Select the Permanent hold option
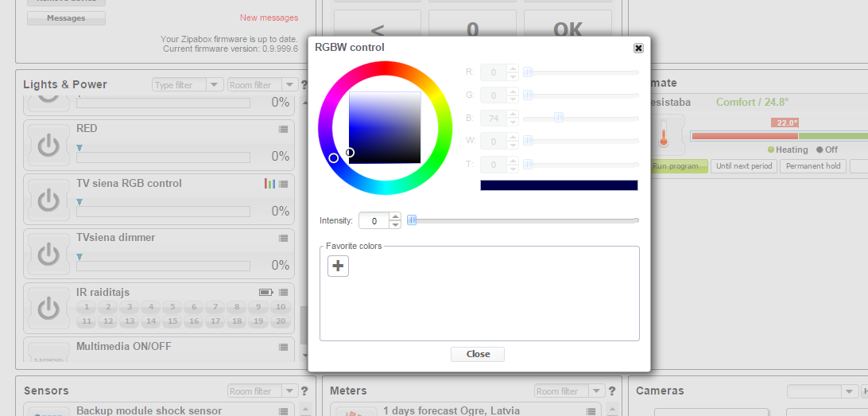The width and height of the screenshot is (868, 416). click(x=812, y=166)
